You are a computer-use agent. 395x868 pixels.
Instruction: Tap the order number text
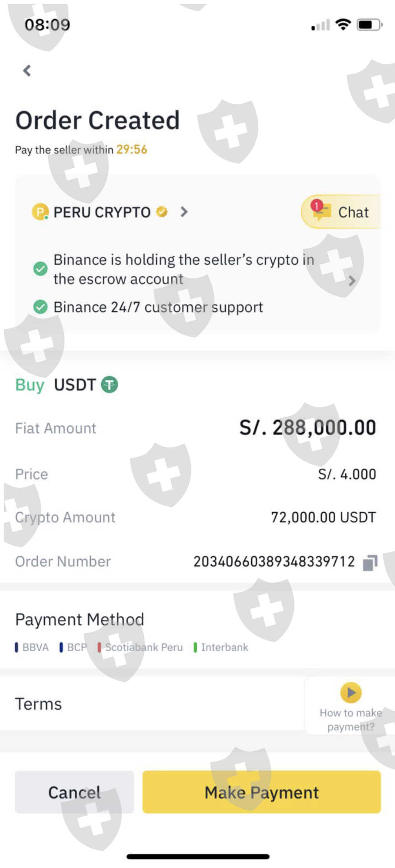274,562
